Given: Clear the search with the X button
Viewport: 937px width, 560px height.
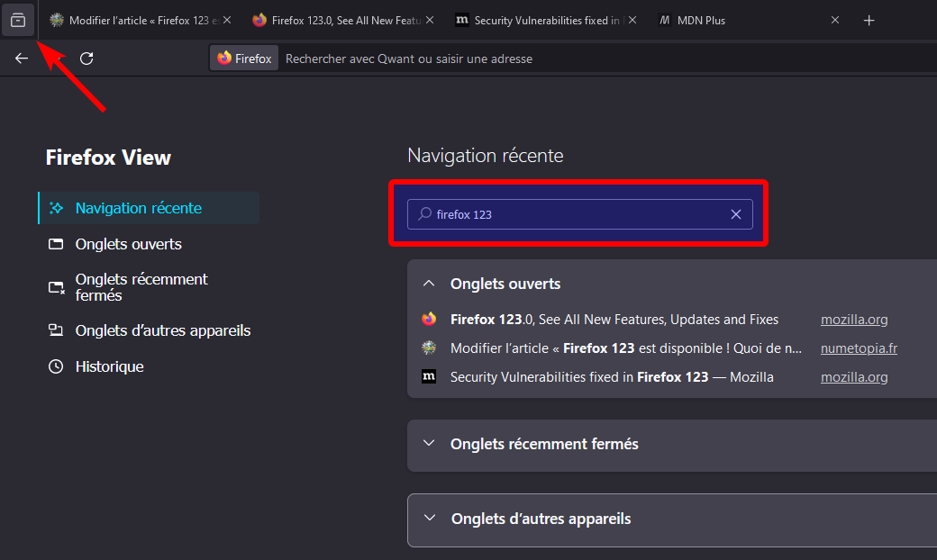Looking at the screenshot, I should (x=735, y=214).
